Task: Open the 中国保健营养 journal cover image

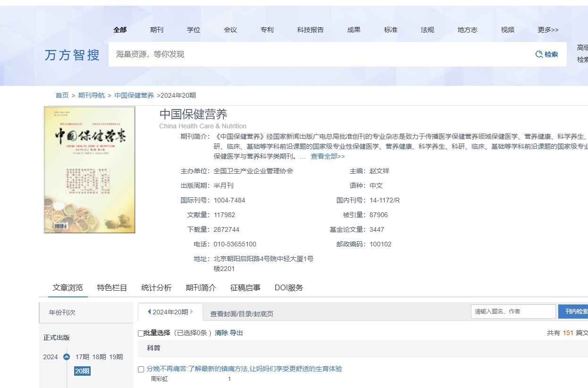Action: (90, 170)
